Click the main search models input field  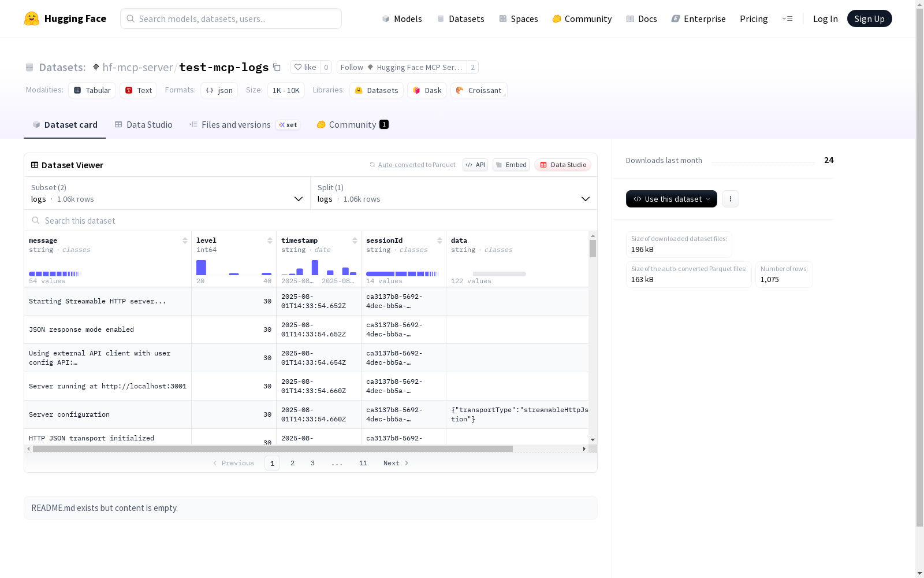[x=231, y=18]
